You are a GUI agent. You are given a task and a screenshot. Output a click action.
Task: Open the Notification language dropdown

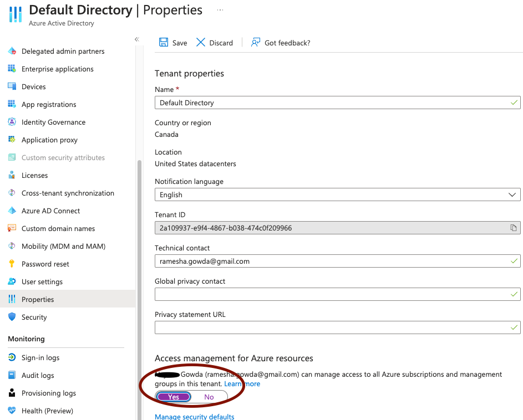pos(338,194)
